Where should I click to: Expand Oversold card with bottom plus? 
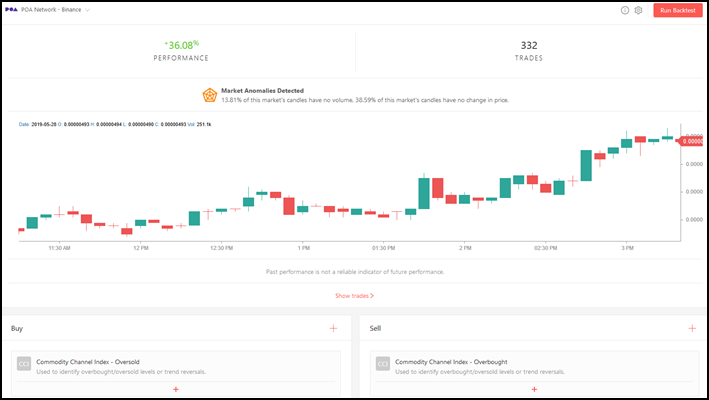[x=176, y=389]
